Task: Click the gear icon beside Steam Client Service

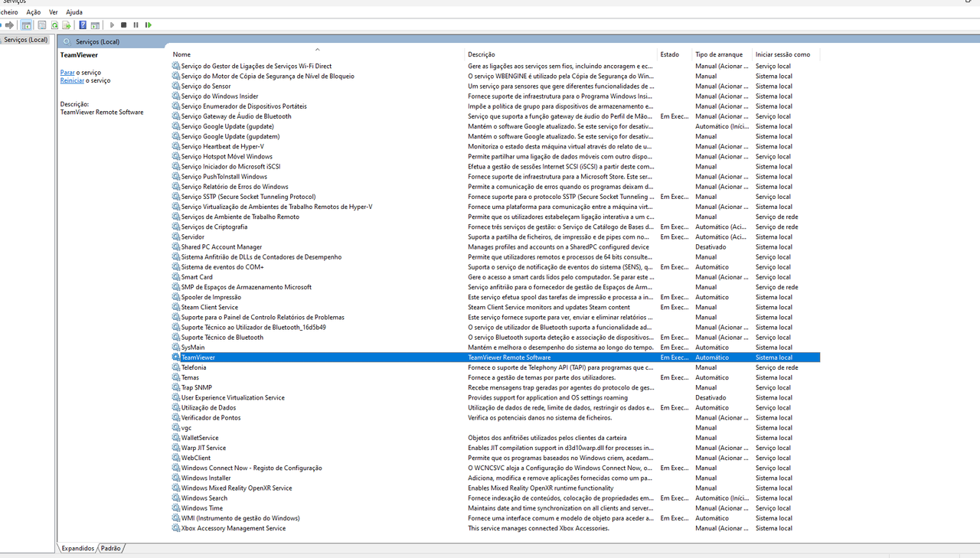Action: tap(176, 307)
